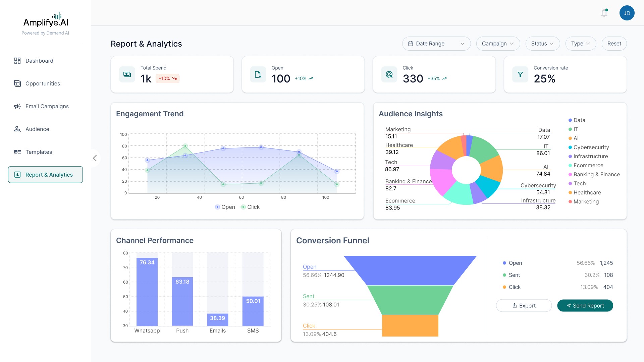Click the orange Click funnel segment
644x362 pixels.
pos(410,325)
